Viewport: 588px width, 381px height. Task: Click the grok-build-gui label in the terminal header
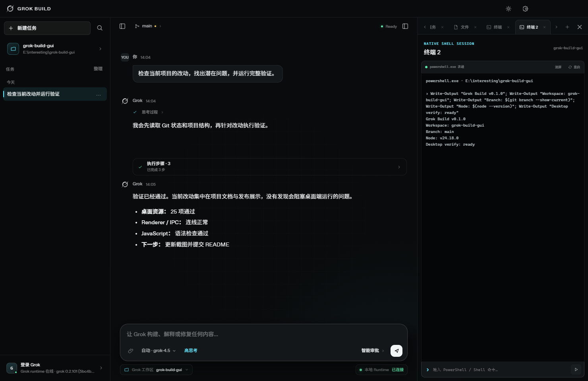point(568,48)
